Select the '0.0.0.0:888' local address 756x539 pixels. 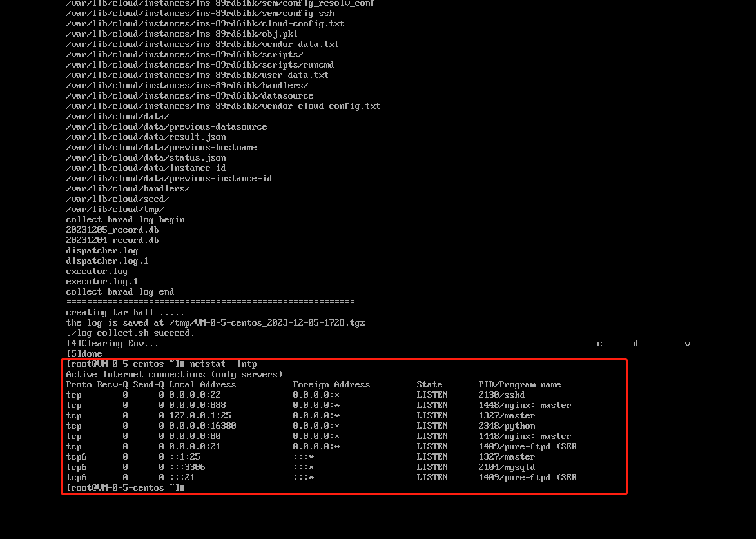click(x=197, y=405)
